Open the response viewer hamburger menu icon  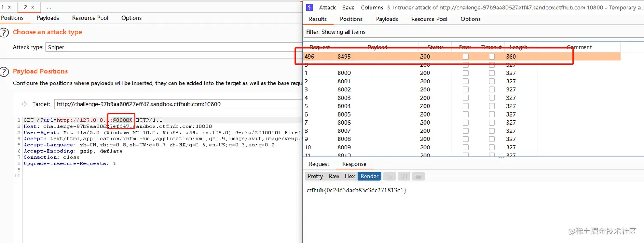419,176
